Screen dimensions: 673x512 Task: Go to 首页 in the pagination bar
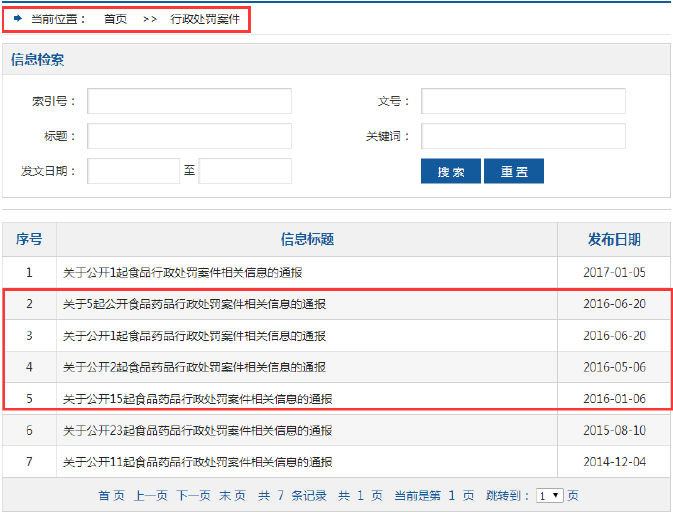click(x=111, y=496)
